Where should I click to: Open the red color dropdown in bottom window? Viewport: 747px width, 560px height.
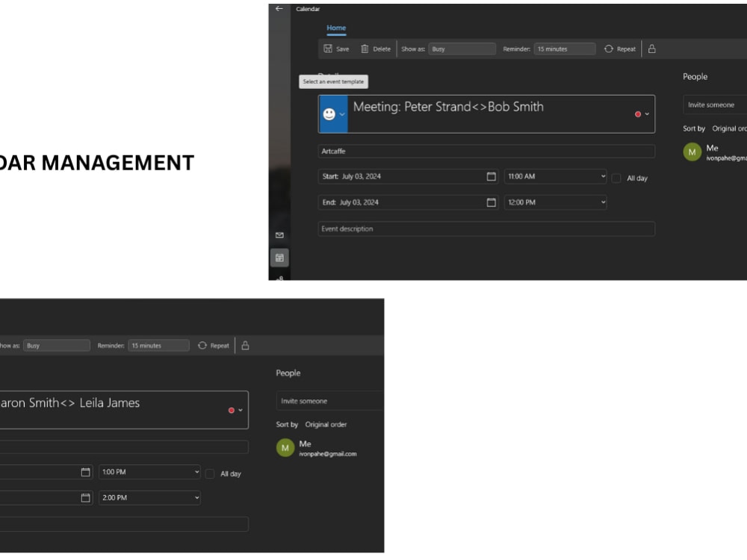[x=235, y=410]
